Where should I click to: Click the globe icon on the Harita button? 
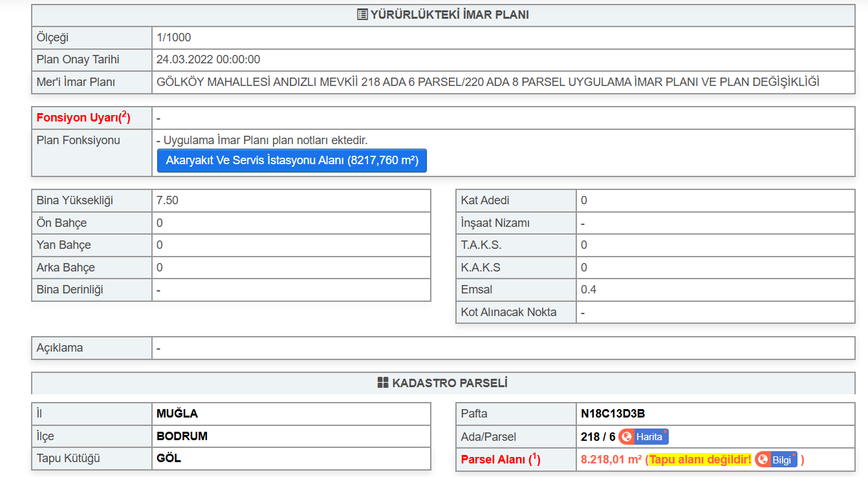click(627, 437)
